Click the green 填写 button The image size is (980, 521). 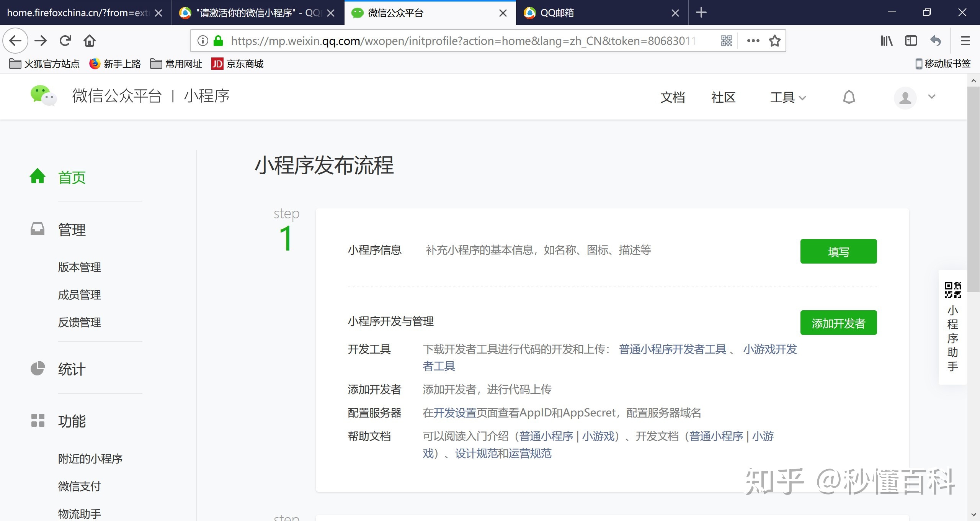(x=838, y=251)
